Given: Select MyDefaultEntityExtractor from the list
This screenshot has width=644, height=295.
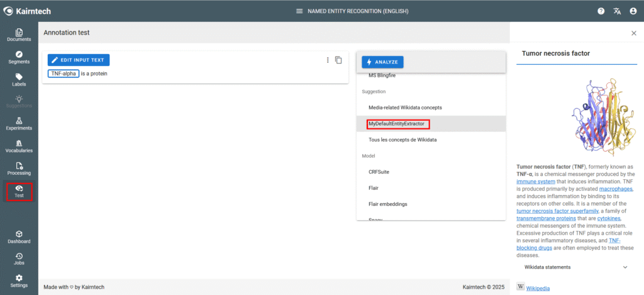Looking at the screenshot, I should (397, 124).
